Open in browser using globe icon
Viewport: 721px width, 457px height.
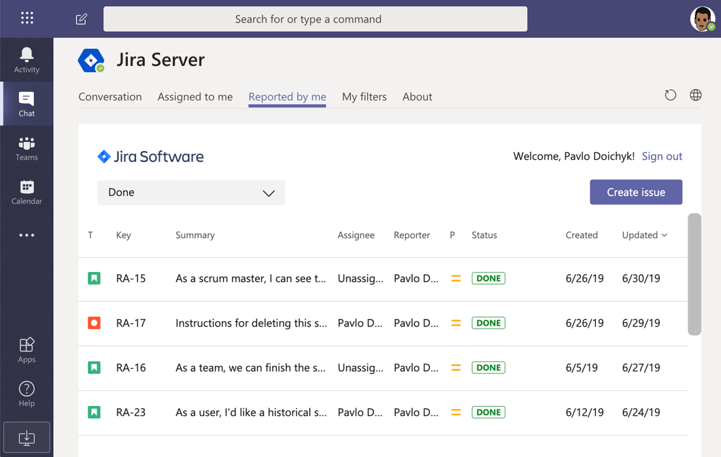point(695,96)
